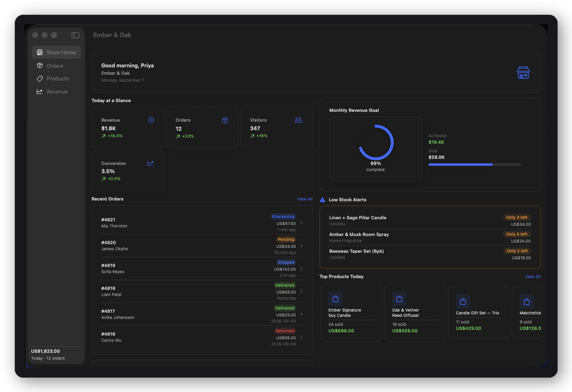Toggle the sidebar panel icon
The image size is (572, 392).
tap(75, 35)
